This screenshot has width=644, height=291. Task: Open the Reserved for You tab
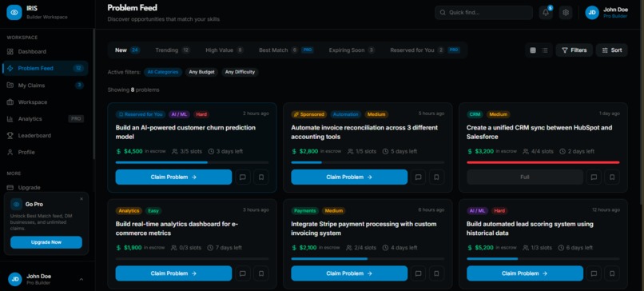(425, 50)
